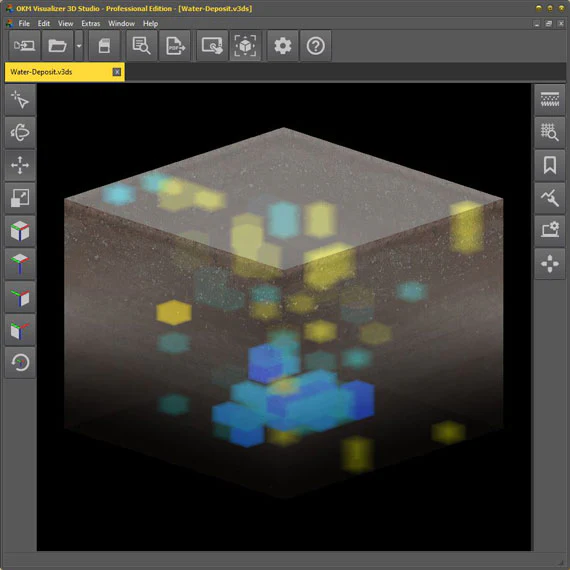This screenshot has height=570, width=570.
Task: Reset view with the circular arrow icon
Action: 20,362
